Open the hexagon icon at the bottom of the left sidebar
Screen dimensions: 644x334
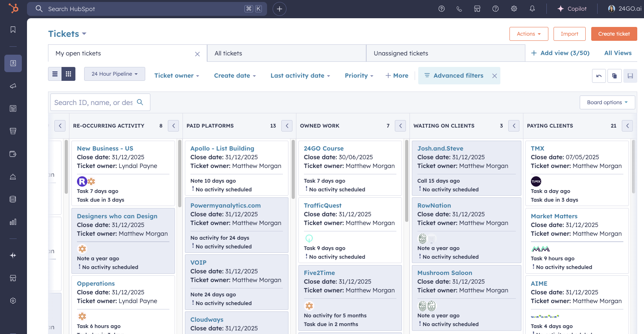coord(13,301)
